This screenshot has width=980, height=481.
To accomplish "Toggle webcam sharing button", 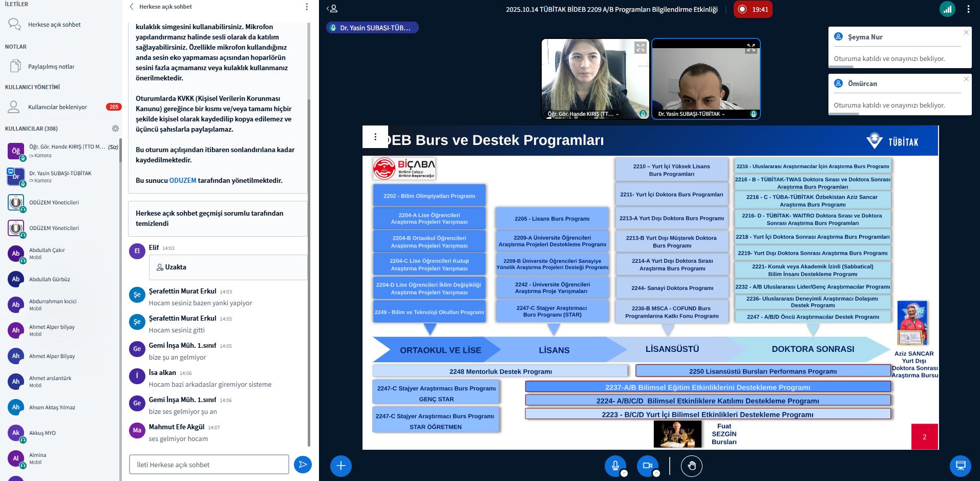I will [647, 466].
